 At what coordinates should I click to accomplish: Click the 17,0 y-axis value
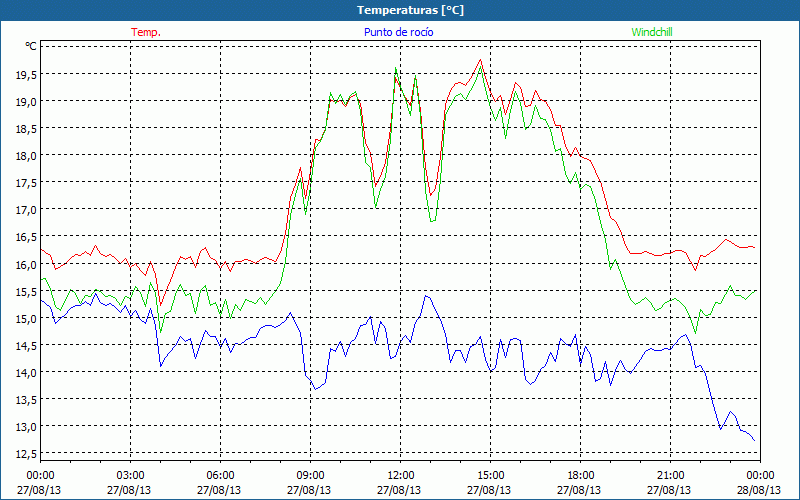(26, 210)
